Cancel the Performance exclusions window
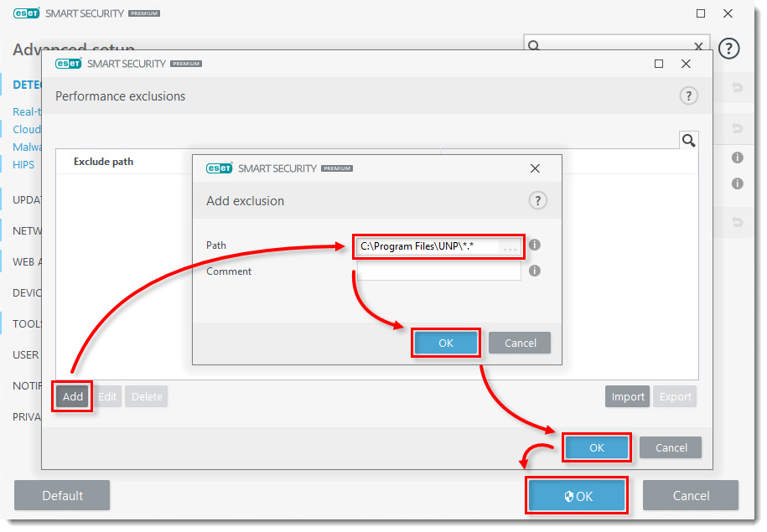 click(x=671, y=447)
